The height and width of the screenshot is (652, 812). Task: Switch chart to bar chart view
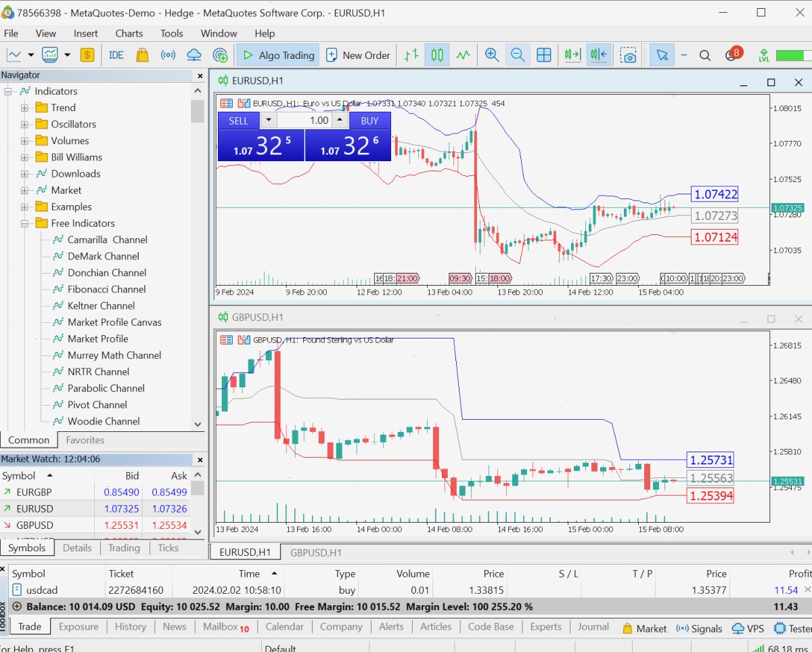coord(411,55)
